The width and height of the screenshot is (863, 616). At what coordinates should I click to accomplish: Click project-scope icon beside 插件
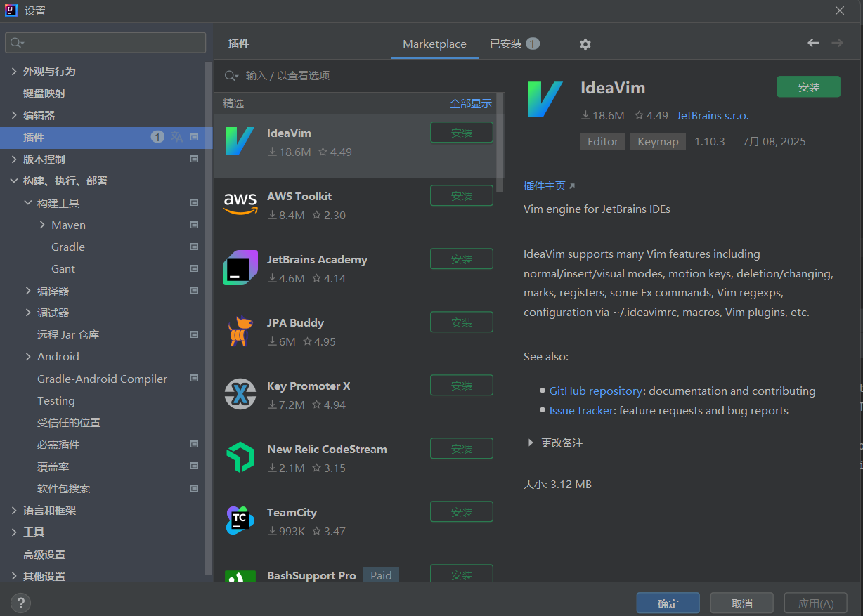[195, 137]
